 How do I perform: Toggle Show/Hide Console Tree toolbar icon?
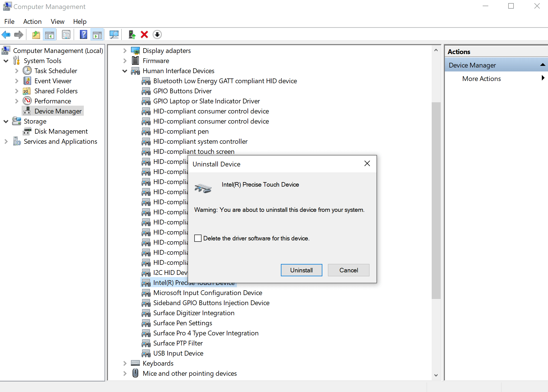coord(50,35)
